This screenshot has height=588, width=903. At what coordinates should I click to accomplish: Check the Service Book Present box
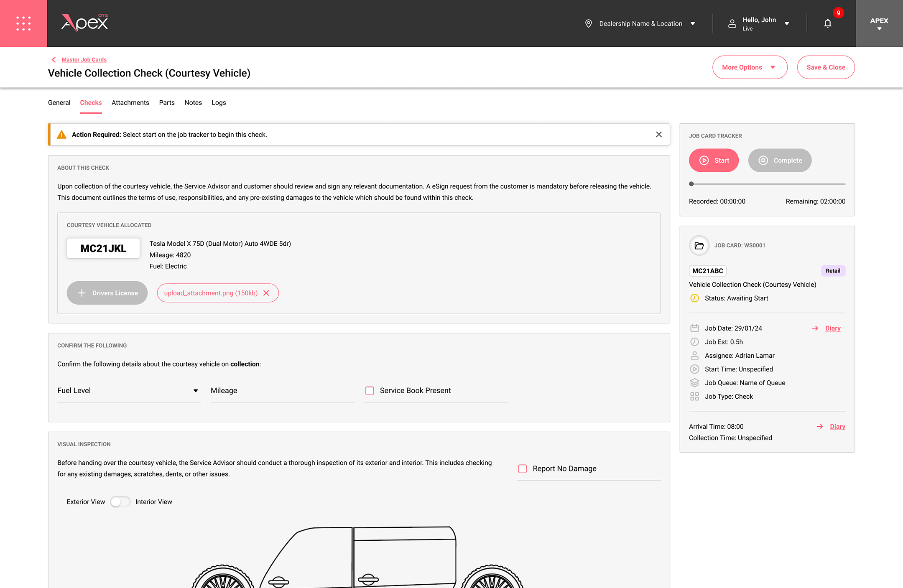coord(370,391)
